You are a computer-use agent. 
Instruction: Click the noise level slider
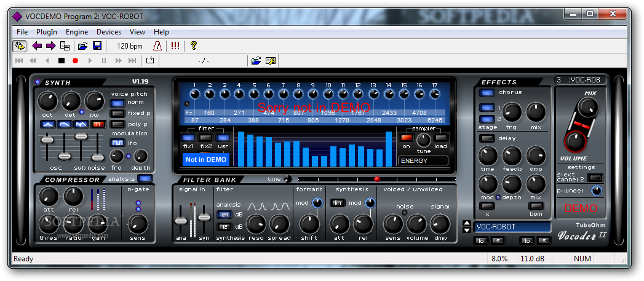click(97, 157)
